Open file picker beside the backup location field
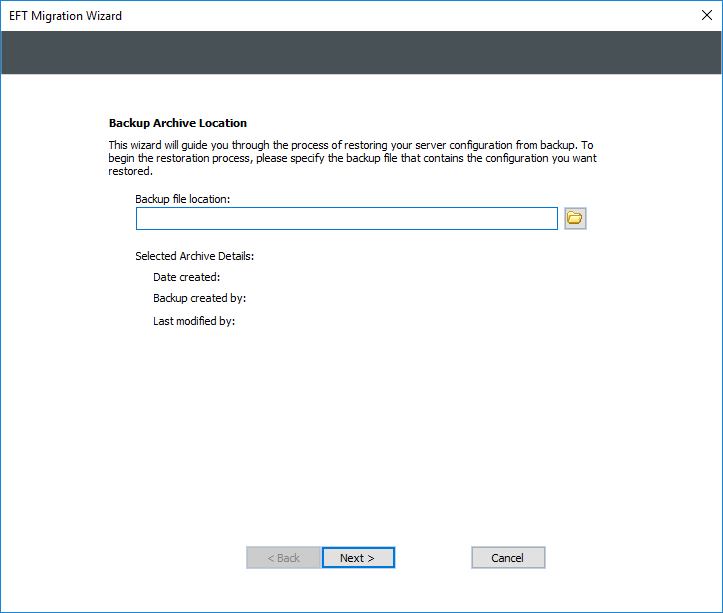 click(x=575, y=218)
